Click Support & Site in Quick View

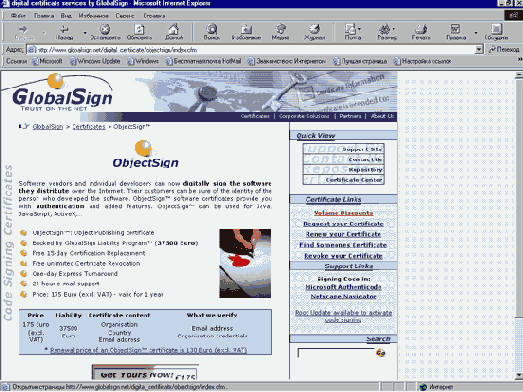coord(344,149)
